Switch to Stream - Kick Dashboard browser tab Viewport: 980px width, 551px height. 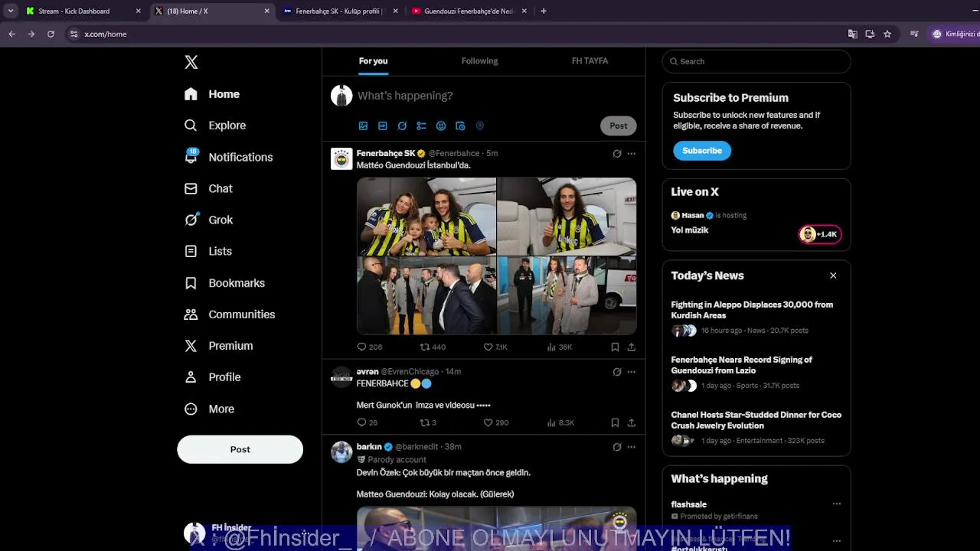click(x=83, y=11)
